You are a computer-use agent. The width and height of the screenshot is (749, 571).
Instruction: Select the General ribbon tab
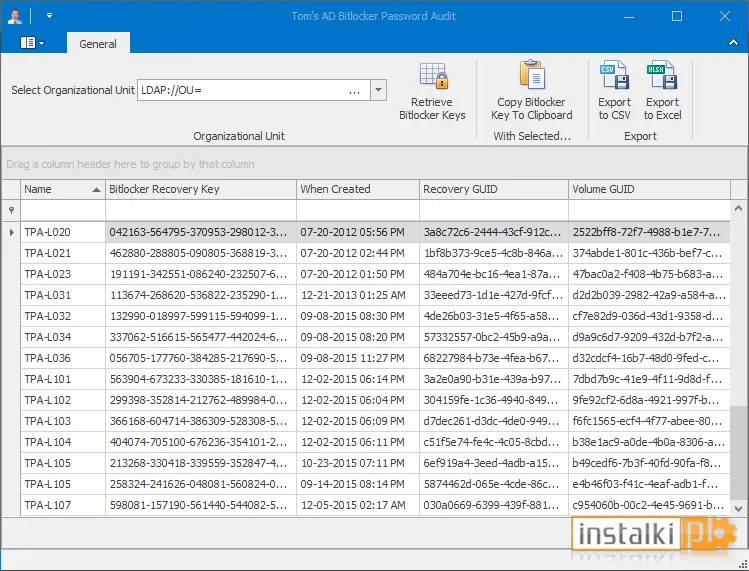98,44
